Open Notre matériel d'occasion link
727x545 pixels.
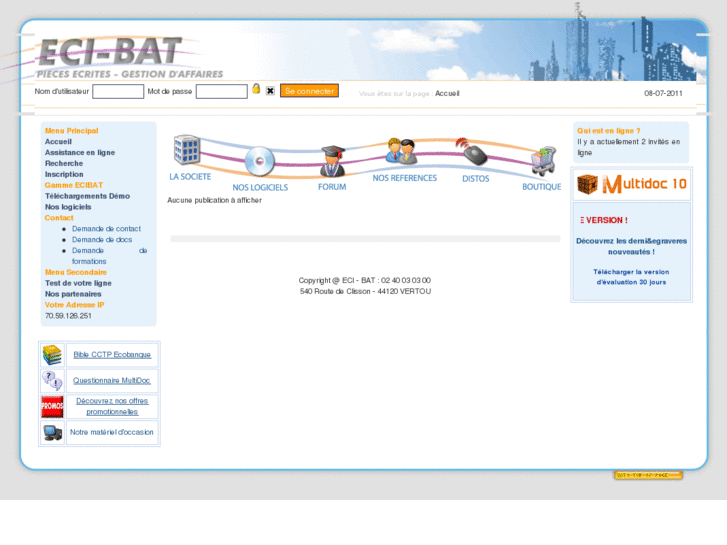112,432
